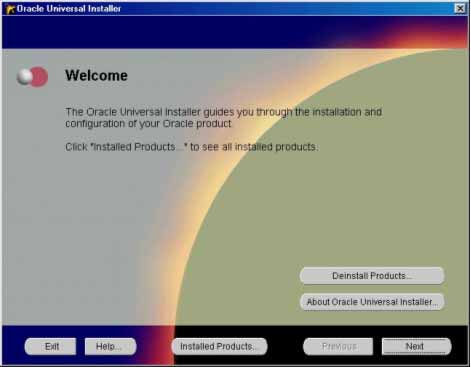Viewport: 471px width, 367px height.
Task: Click the Oracle installer title bar icon
Action: click(x=10, y=9)
